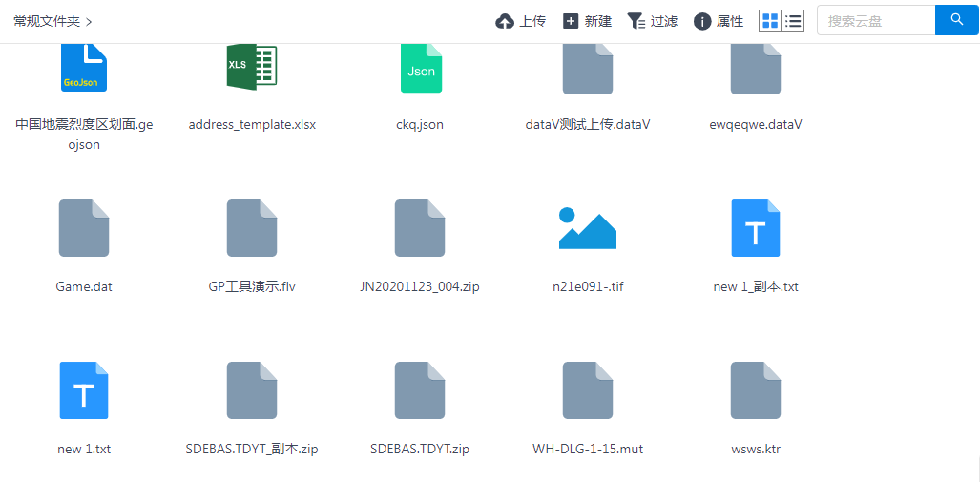Screen dimensions: 980x482
Task: Select the SDEBAS.TDYT_副本.zip file icon
Action: [252, 390]
